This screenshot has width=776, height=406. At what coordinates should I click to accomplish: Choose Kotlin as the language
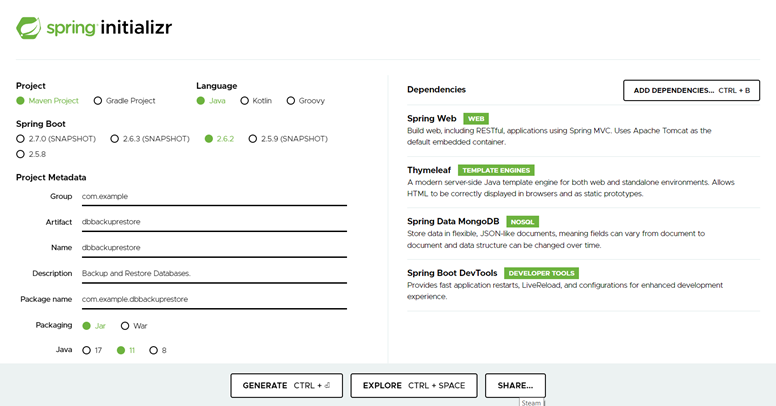tap(256, 101)
